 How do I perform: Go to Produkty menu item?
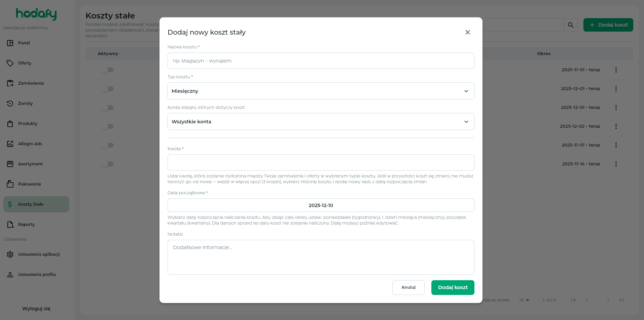point(28,124)
